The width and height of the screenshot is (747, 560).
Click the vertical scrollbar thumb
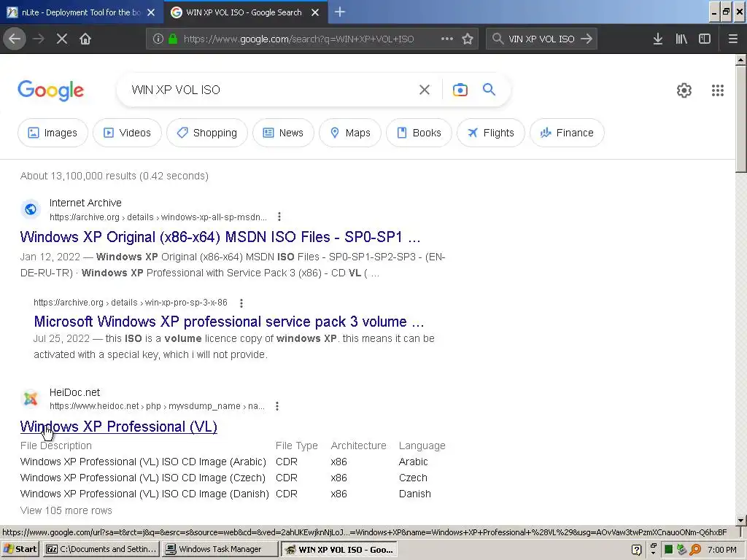pyautogui.click(x=740, y=119)
